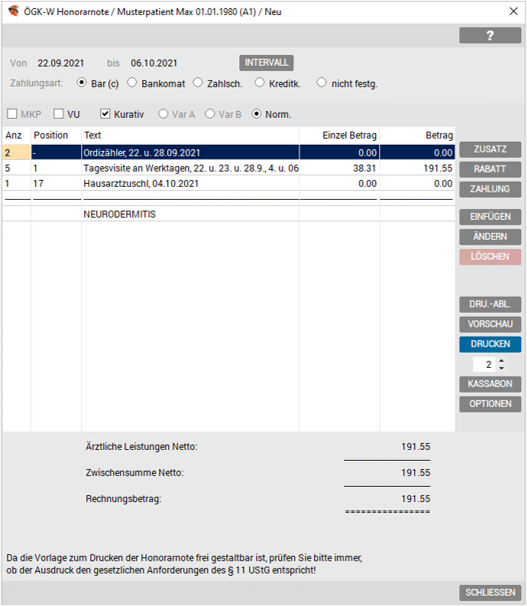
Task: Open OPTIONEN settings
Action: tap(490, 404)
